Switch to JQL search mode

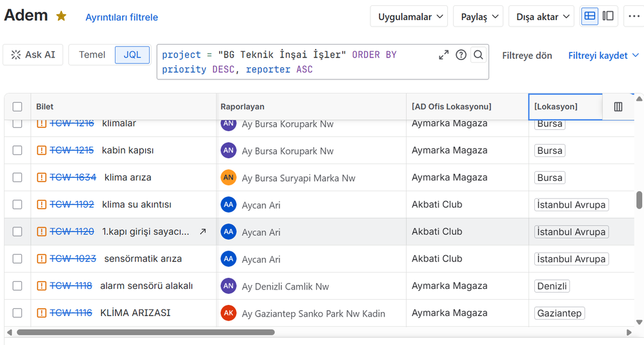coord(132,55)
